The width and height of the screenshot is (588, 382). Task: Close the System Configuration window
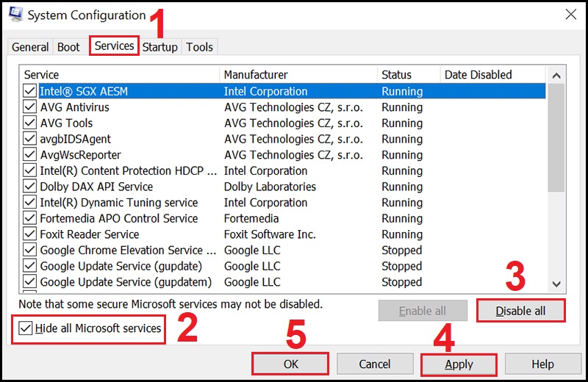click(570, 15)
